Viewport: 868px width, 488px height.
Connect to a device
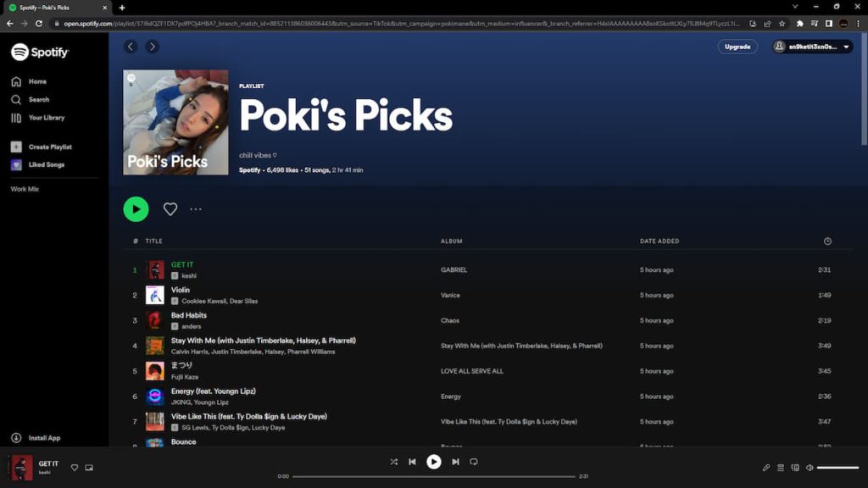794,467
